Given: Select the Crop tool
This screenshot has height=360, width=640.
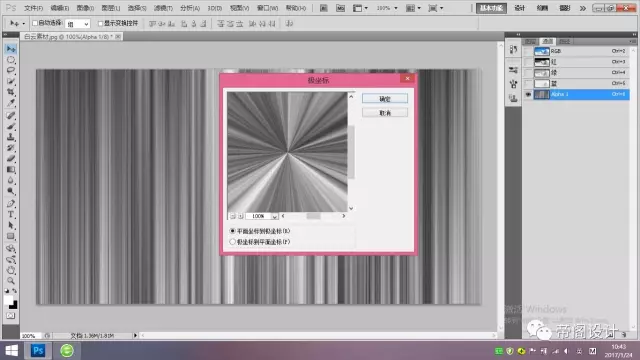Looking at the screenshot, I should point(11,92).
